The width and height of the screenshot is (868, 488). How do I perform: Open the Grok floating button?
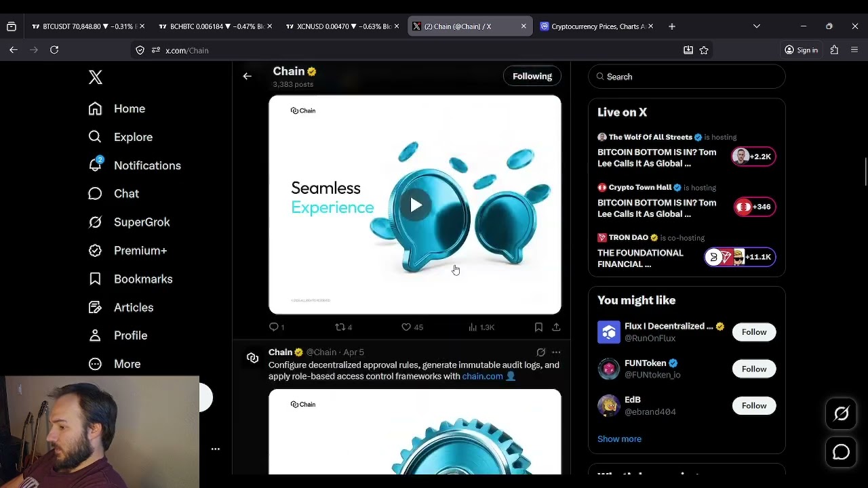click(x=841, y=413)
